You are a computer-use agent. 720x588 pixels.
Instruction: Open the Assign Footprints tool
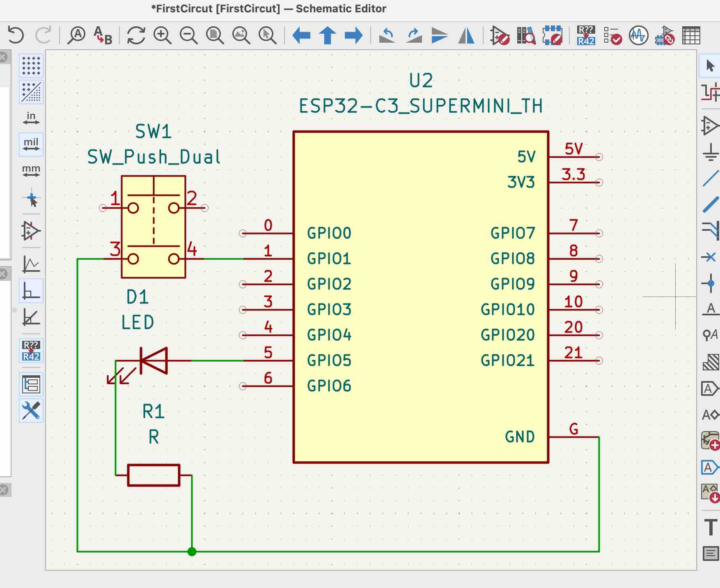coord(665,35)
